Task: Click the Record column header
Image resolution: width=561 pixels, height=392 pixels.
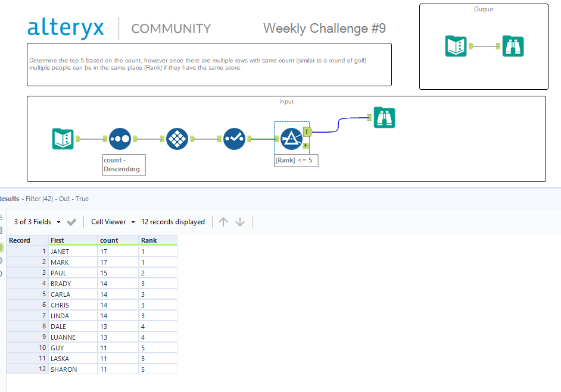Action: (27, 240)
